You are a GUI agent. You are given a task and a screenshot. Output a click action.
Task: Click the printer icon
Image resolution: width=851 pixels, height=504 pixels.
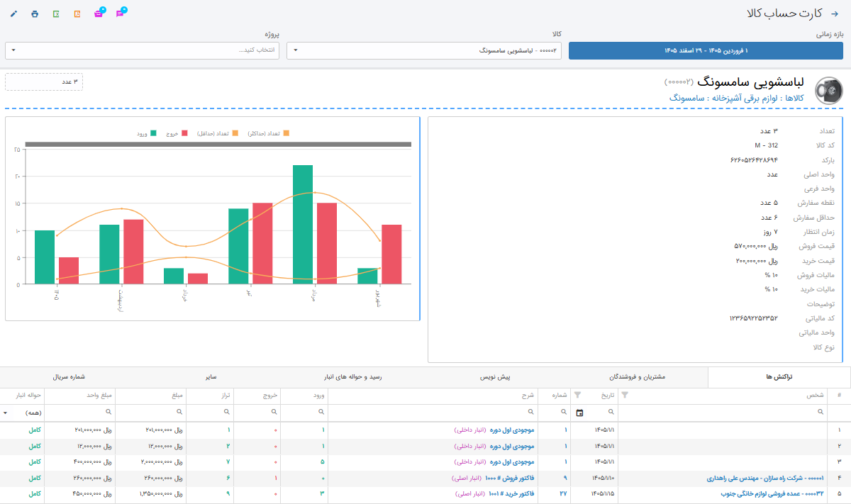pyautogui.click(x=35, y=14)
